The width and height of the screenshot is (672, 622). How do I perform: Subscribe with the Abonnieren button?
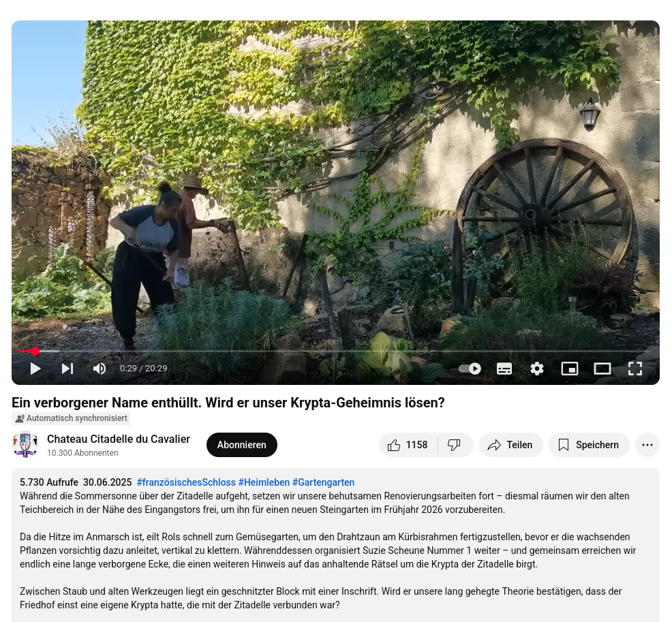pos(242,445)
